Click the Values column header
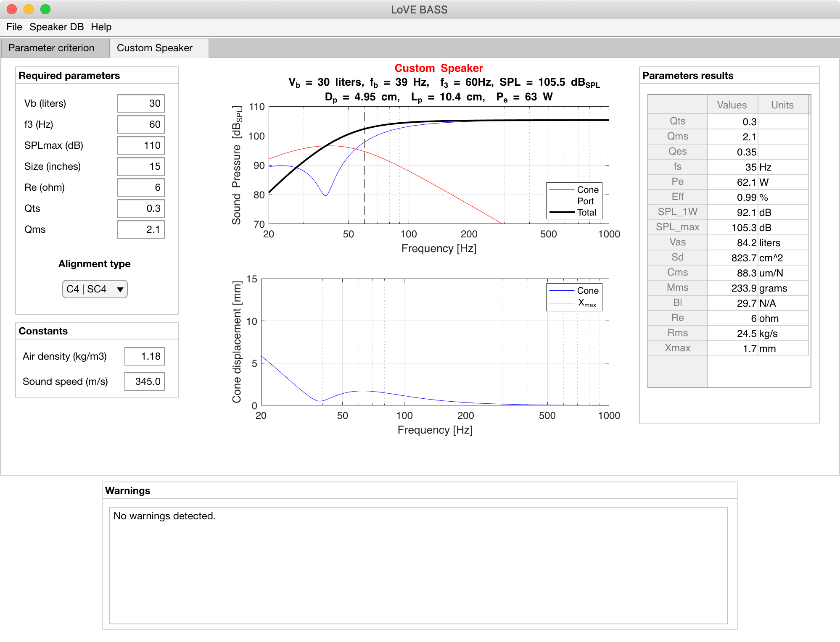The width and height of the screenshot is (840, 642). (x=732, y=105)
